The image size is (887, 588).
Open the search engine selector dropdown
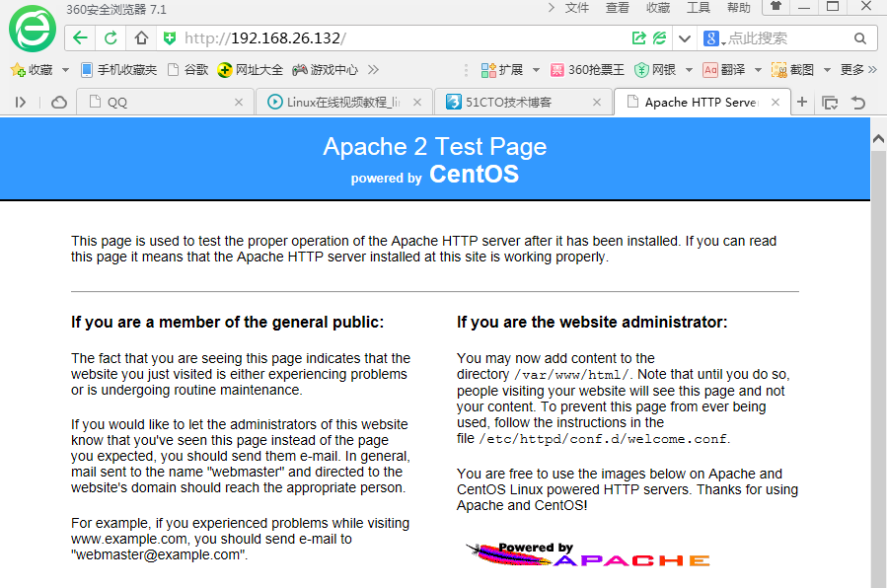tap(714, 38)
